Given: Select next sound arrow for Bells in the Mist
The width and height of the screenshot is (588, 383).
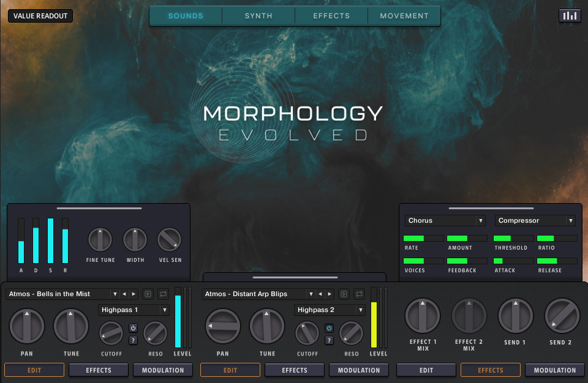Looking at the screenshot, I should 134,294.
